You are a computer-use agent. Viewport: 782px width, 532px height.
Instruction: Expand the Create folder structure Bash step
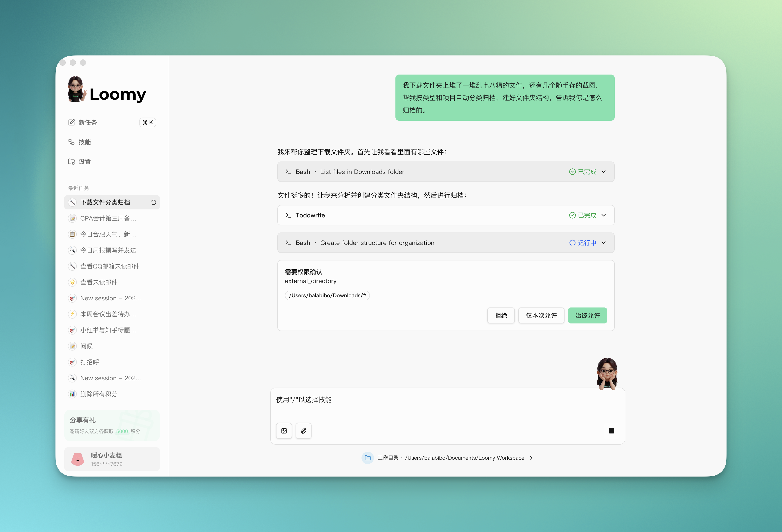[604, 243]
